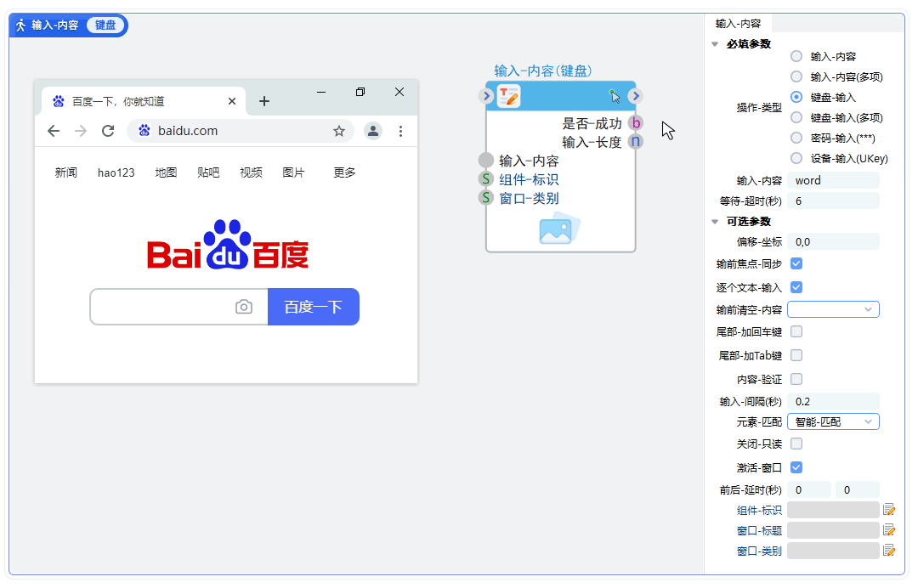Image resolution: width=918 pixels, height=588 pixels.
Task: Open the edit icon beside 窗口-标题 field
Action: (889, 530)
